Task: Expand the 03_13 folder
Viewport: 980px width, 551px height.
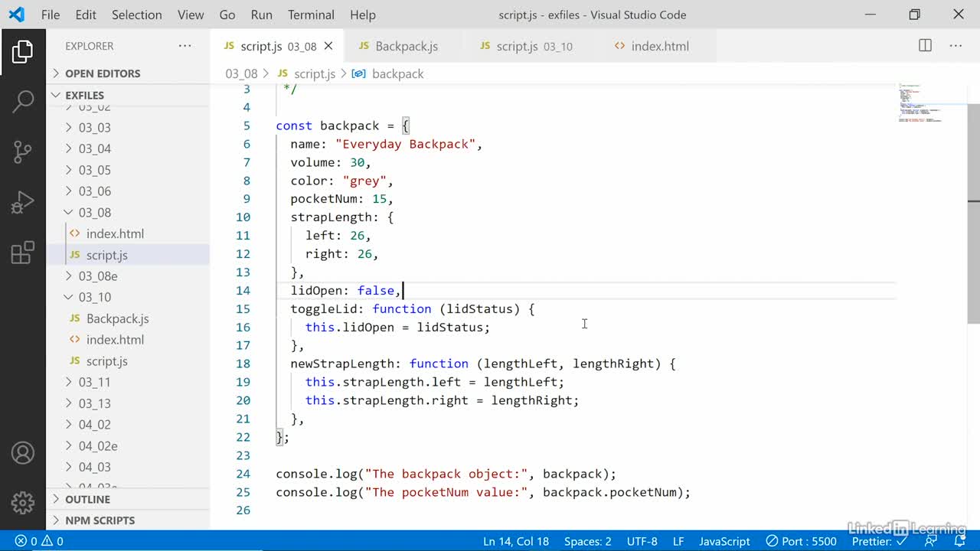Action: point(94,403)
